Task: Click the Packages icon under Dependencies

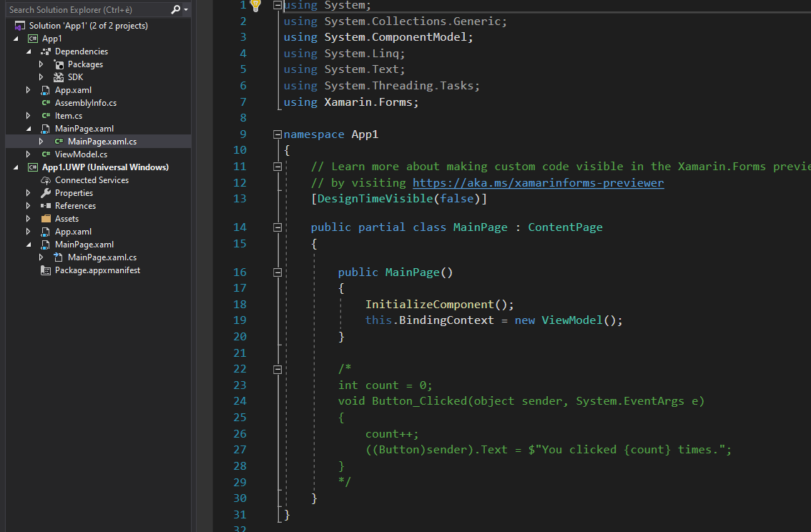Action: pyautogui.click(x=59, y=64)
